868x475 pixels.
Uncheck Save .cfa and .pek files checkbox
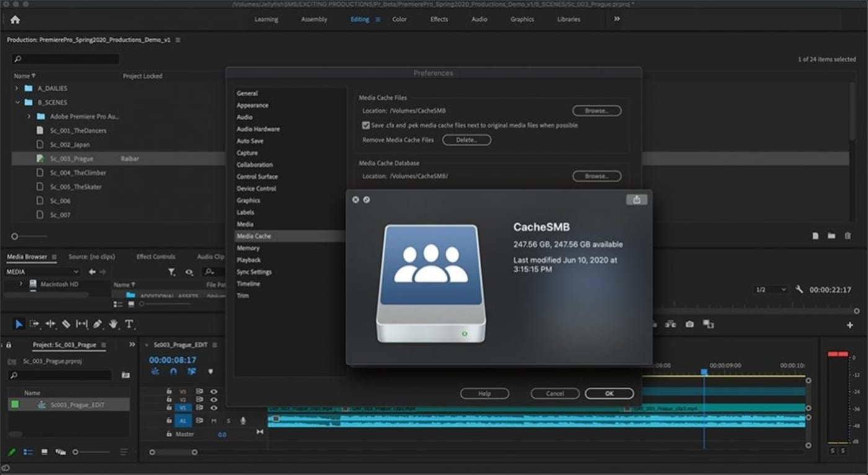(366, 125)
